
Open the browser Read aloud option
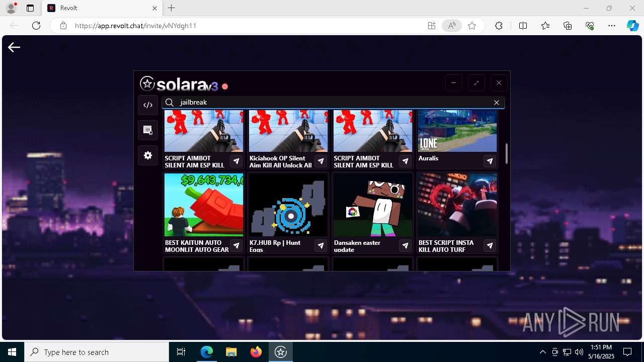point(452,26)
